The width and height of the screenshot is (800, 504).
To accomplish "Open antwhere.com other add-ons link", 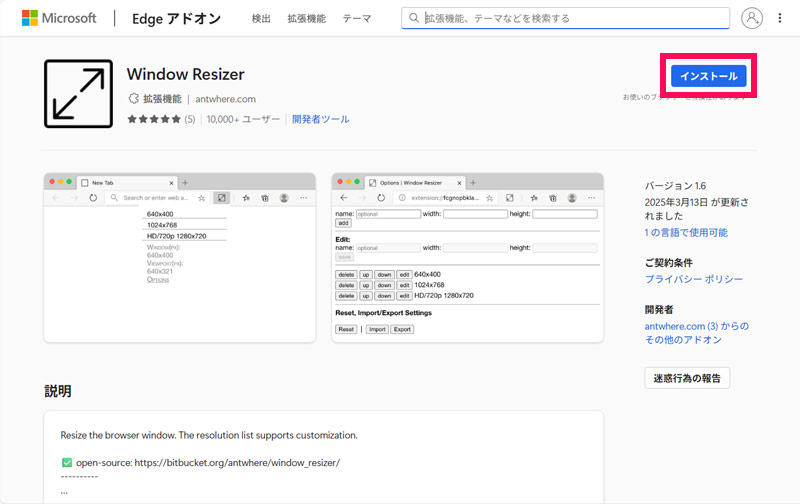I will 696,333.
